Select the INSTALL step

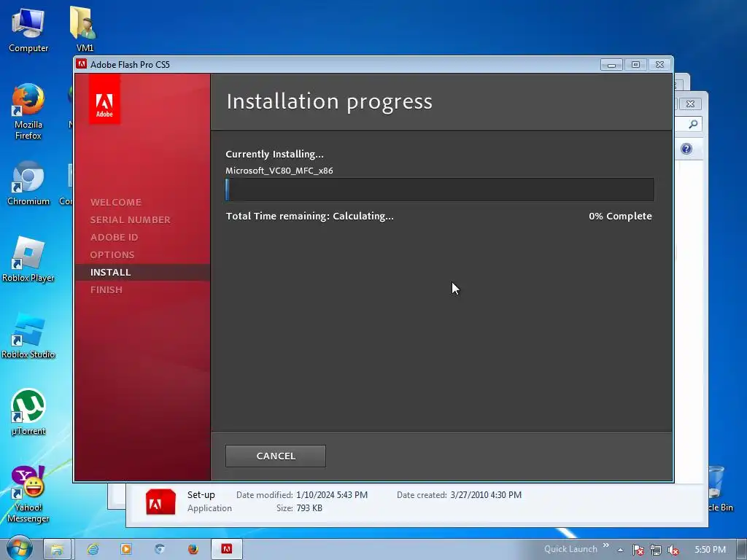point(110,273)
